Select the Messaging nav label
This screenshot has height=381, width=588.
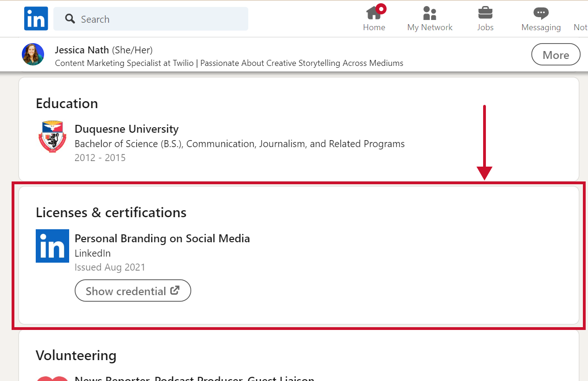coord(541,27)
